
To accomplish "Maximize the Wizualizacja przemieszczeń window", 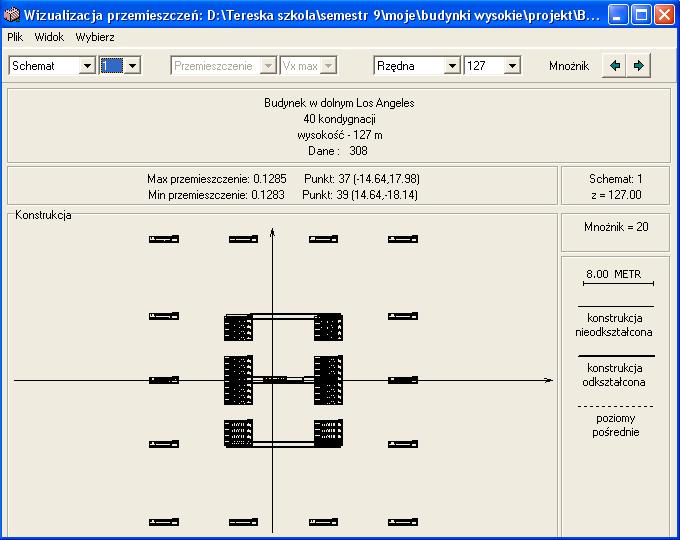I will tap(641, 15).
